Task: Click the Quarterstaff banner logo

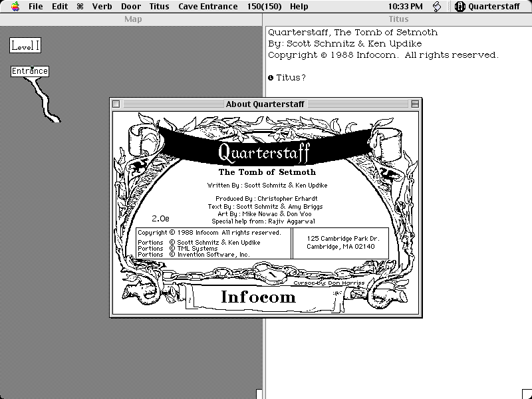Action: click(264, 152)
